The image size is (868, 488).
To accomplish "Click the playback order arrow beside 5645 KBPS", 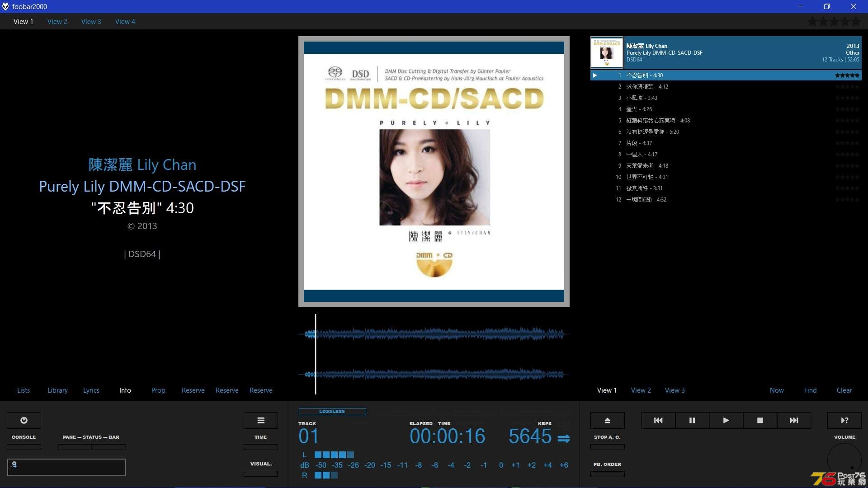I will tap(563, 438).
